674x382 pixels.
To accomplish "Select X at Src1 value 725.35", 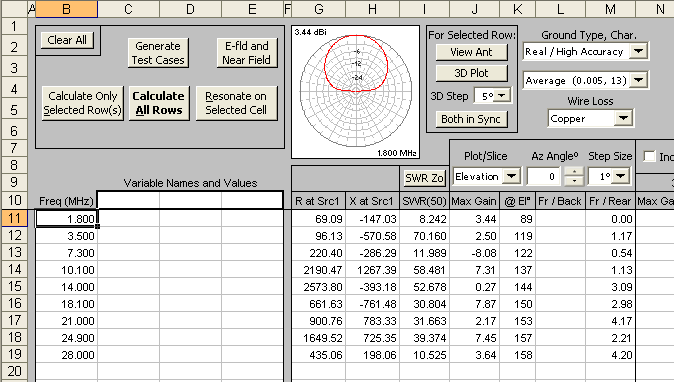I will pos(372,338).
